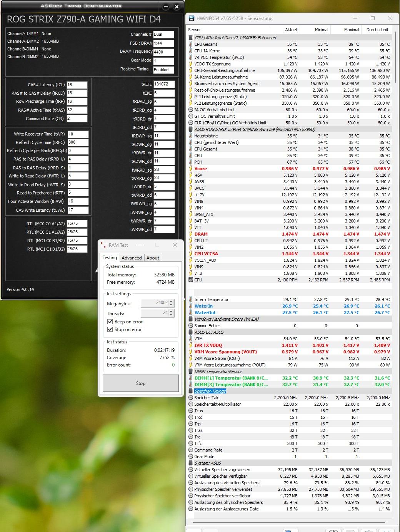Click lightning icon beside red Vcore row

[191, 169]
